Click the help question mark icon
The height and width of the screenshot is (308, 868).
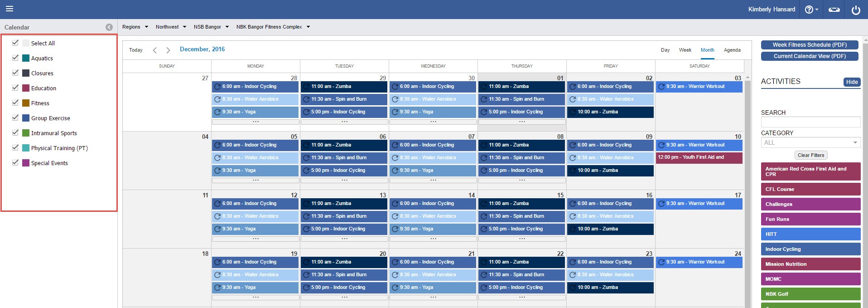pos(809,10)
